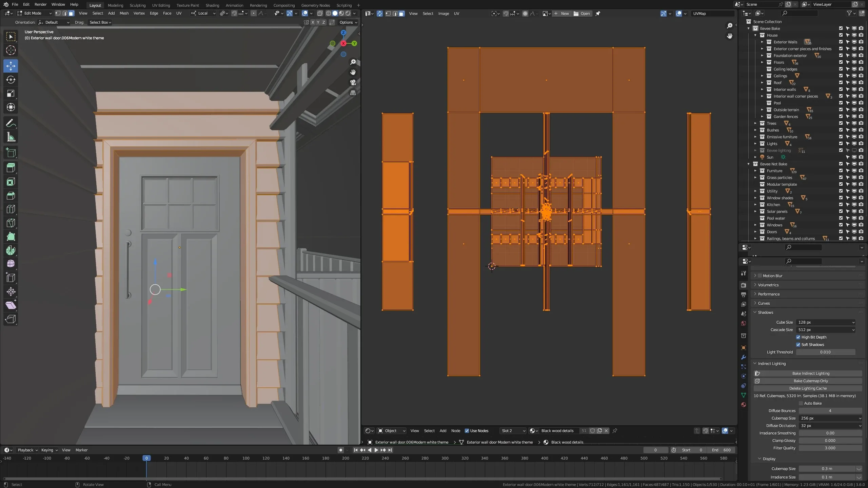This screenshot has width=868, height=488.
Task: Enable the Motion Blur checkbox
Action: (760, 276)
